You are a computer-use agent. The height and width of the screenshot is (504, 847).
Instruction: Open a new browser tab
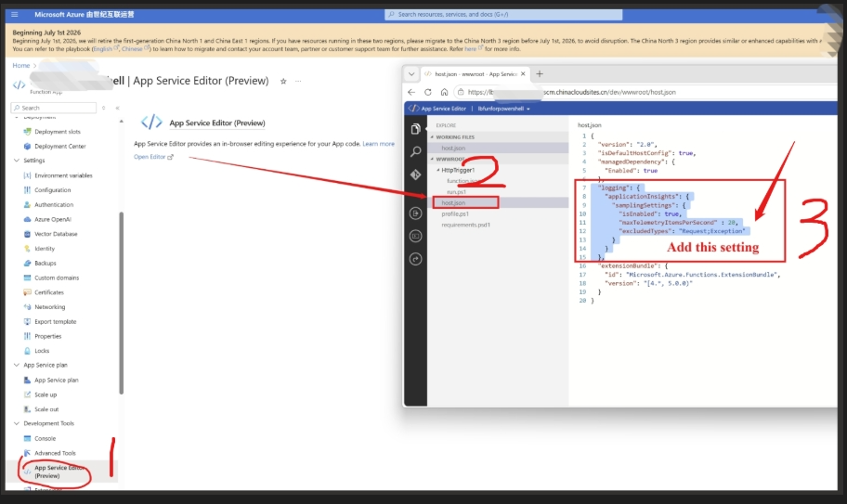pos(539,74)
